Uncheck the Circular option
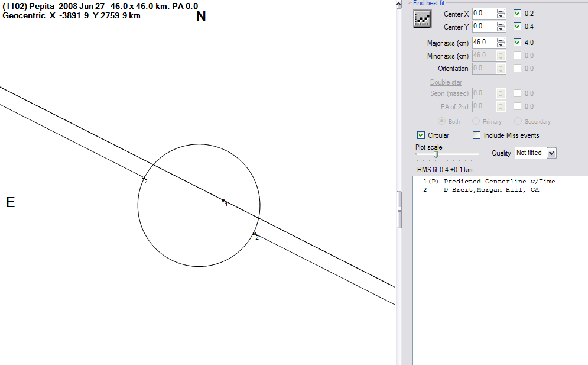 [x=421, y=135]
